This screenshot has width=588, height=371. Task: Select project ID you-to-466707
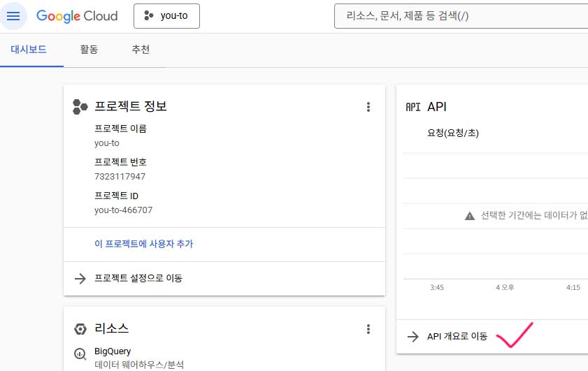pos(123,210)
